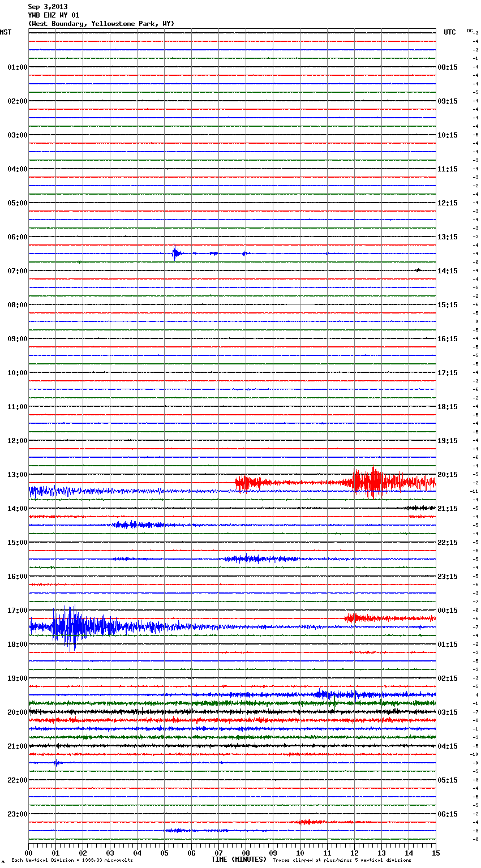The height and width of the screenshot is (868, 481).
Task: Click the "05" minute tick label
Action: coord(164,853)
